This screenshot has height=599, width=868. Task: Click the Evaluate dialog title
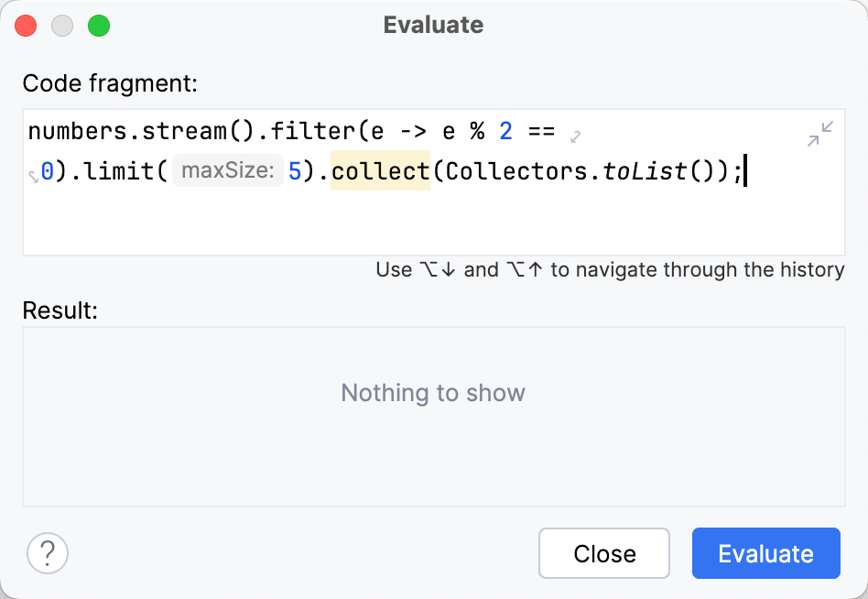(x=433, y=25)
